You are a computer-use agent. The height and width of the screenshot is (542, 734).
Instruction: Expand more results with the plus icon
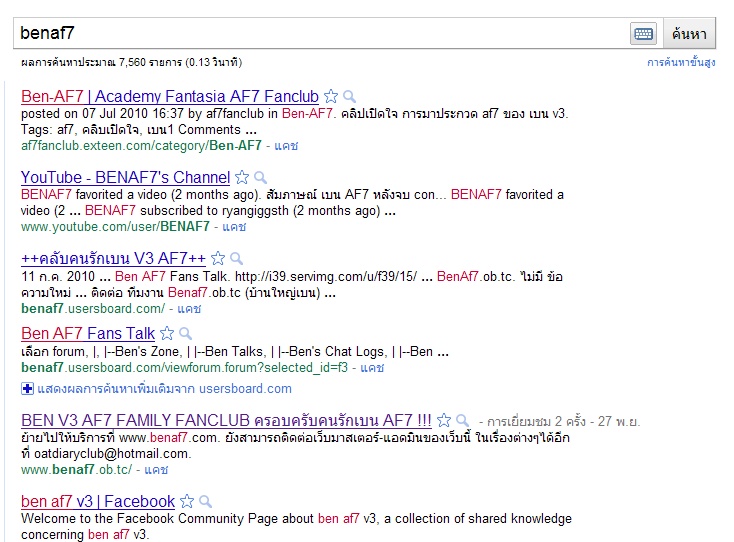point(28,388)
